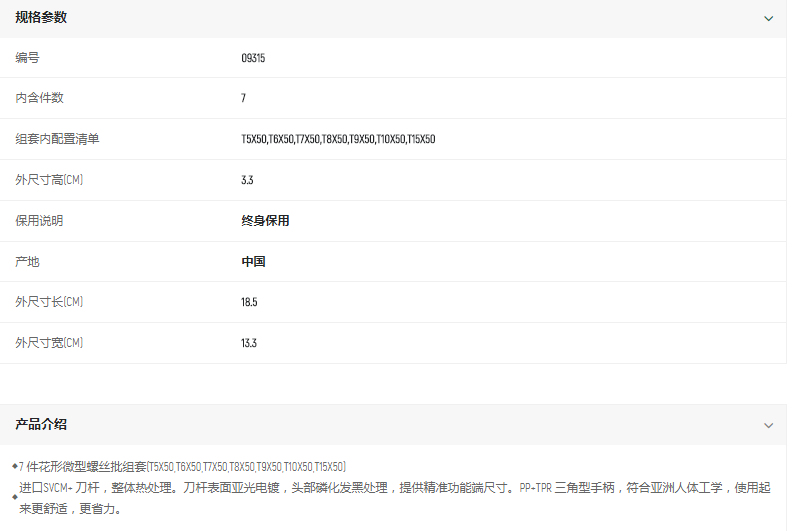Click the bold 中国 origin value
Image resolution: width=796 pixels, height=531 pixels.
pos(253,262)
